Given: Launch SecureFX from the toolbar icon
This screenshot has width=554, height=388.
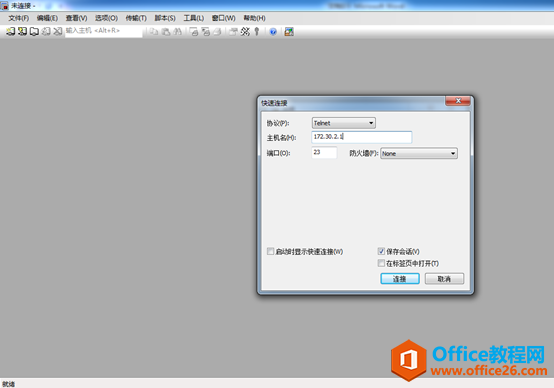Looking at the screenshot, I should pyautogui.click(x=289, y=32).
